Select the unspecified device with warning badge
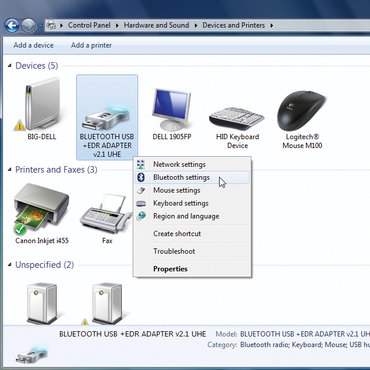Image resolution: width=370 pixels, height=370 pixels. tap(106, 303)
